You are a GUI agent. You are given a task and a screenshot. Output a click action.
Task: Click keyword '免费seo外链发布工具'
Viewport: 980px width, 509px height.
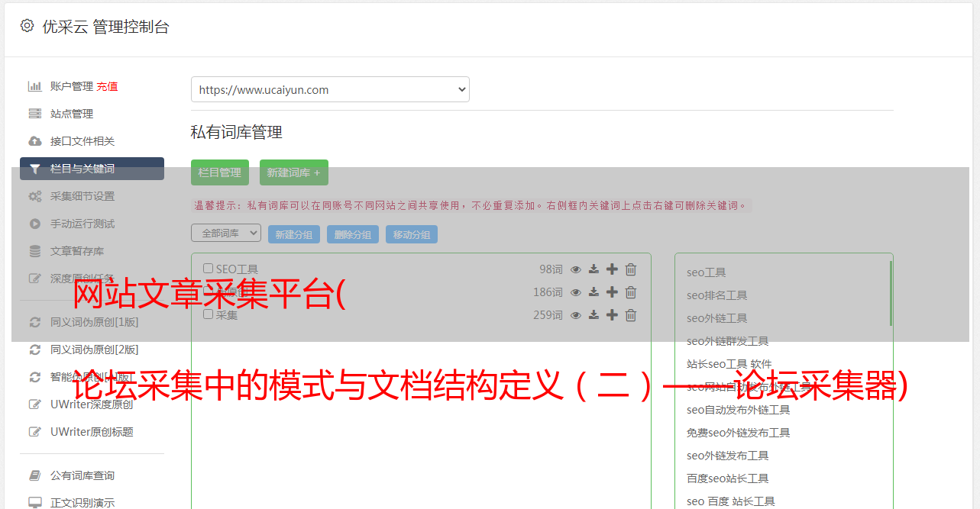pos(739,433)
